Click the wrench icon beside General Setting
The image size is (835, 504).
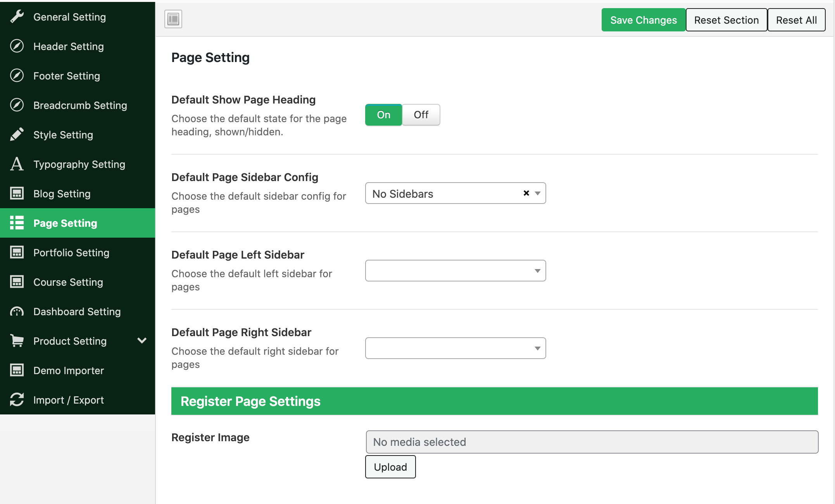17,17
